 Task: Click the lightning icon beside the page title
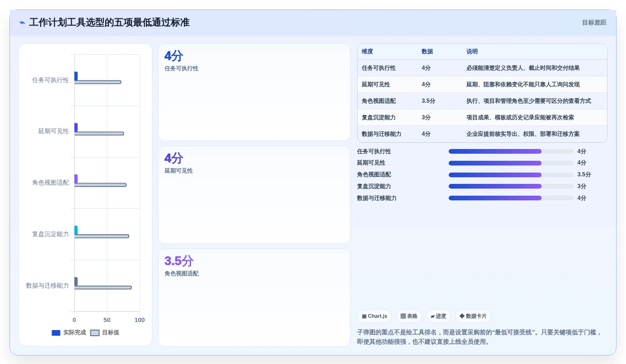pyautogui.click(x=22, y=23)
